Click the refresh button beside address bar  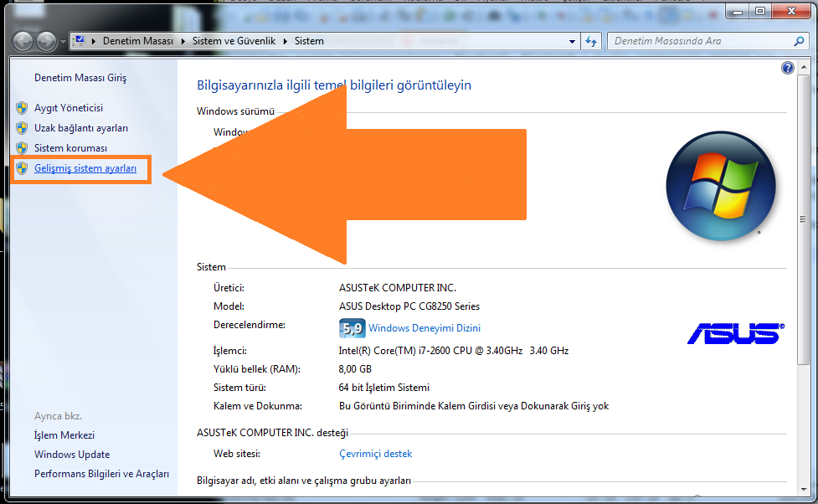tap(591, 41)
